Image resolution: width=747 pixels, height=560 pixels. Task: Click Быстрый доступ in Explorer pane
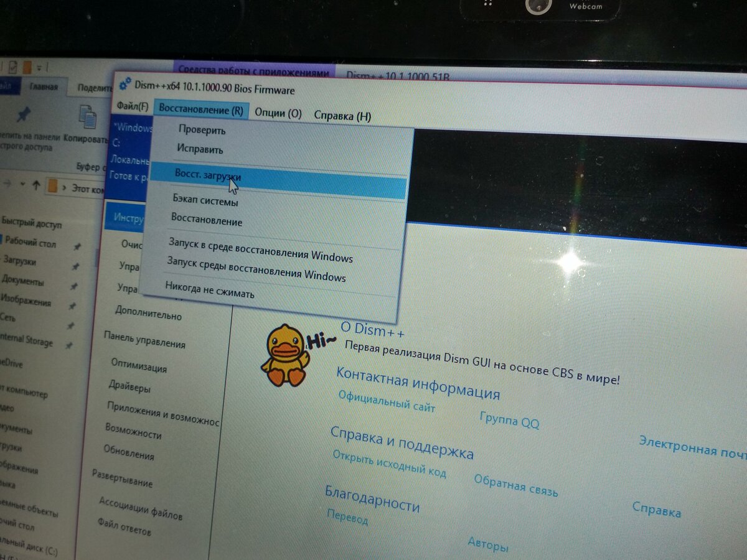tap(32, 222)
